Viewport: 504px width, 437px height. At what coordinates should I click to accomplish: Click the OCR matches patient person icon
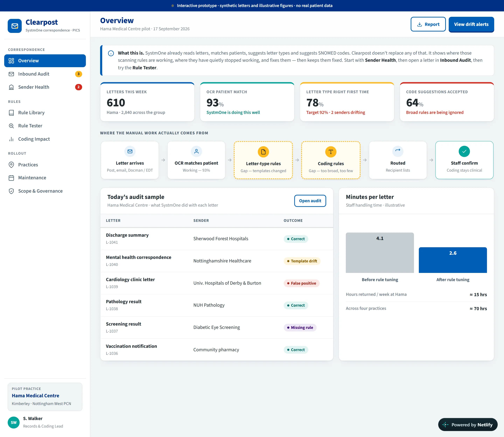click(196, 151)
